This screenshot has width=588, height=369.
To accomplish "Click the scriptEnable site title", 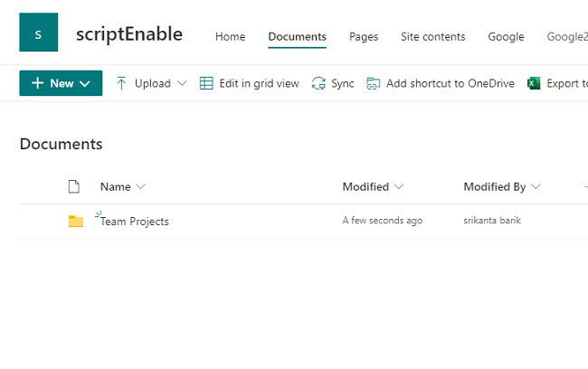I will tap(129, 34).
